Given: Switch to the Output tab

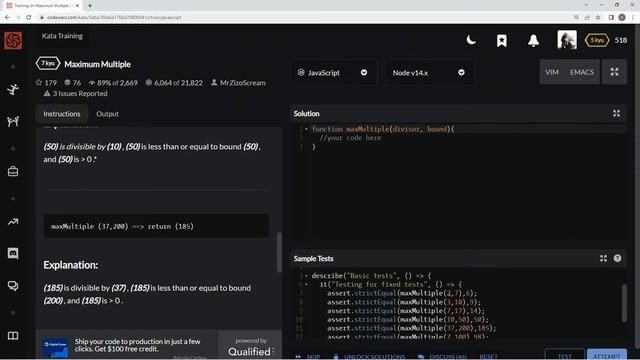Looking at the screenshot, I should click(x=107, y=114).
